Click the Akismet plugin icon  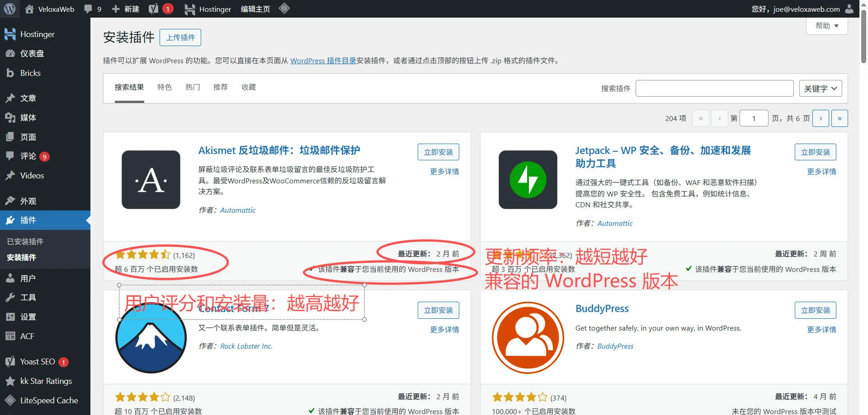pos(151,180)
